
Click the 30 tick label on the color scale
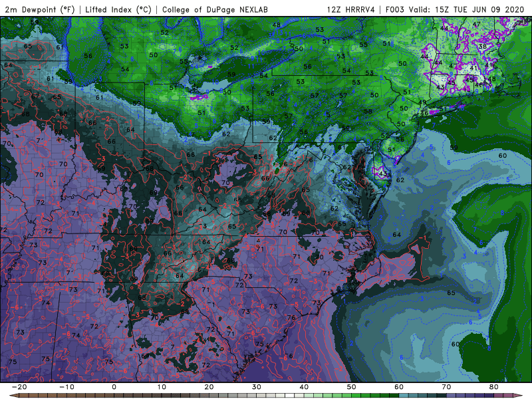257,387
